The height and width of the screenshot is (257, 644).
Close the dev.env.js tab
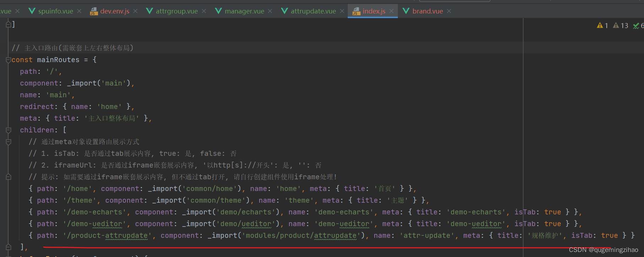click(135, 11)
